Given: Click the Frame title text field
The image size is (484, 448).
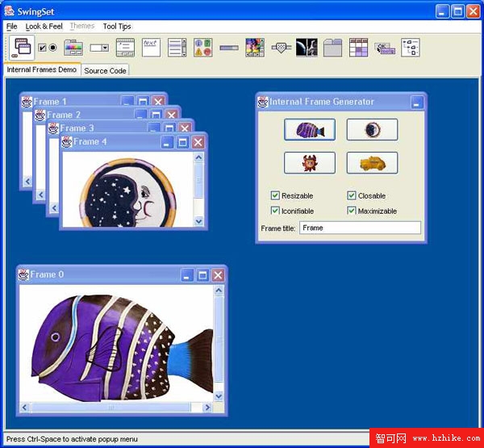Looking at the screenshot, I should (x=360, y=228).
